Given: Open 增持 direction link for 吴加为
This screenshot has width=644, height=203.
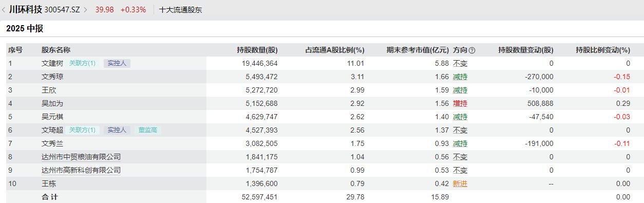Looking at the screenshot, I should coord(460,104).
